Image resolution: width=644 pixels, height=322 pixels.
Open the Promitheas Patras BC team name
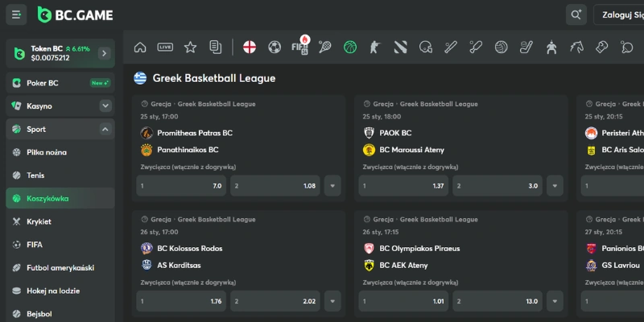click(195, 133)
